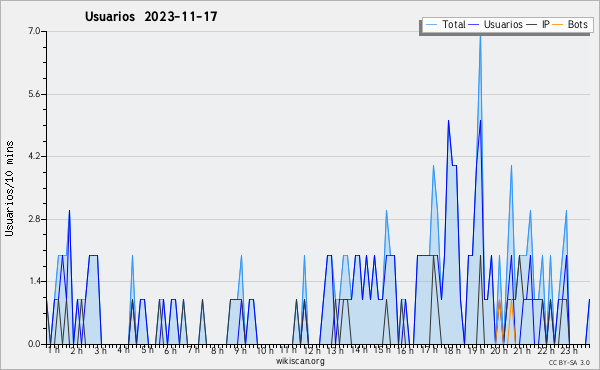Click the y-axis label 5.6

click(34, 94)
